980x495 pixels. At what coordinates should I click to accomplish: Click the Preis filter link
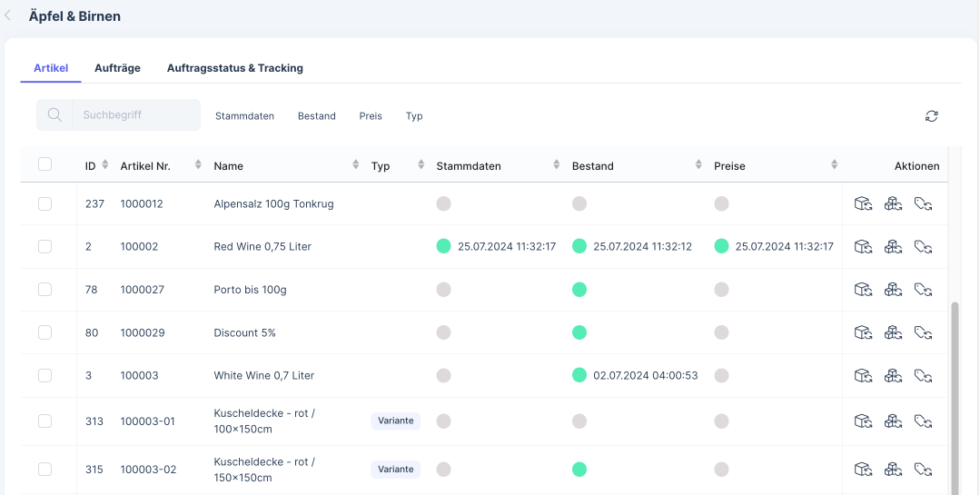click(x=371, y=116)
